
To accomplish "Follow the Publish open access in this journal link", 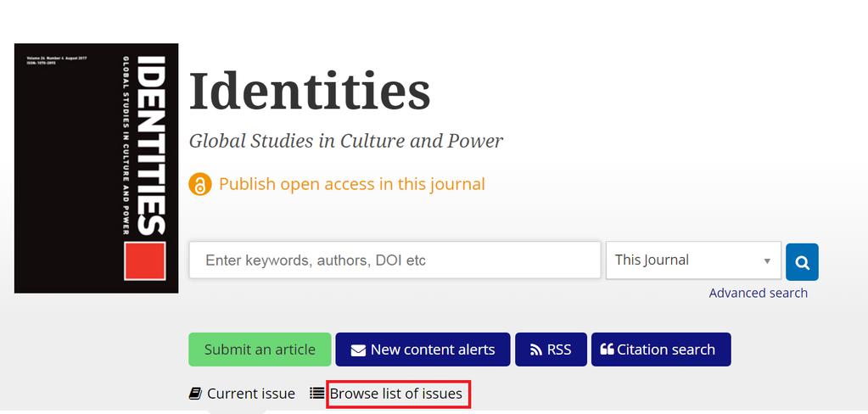I will point(352,184).
